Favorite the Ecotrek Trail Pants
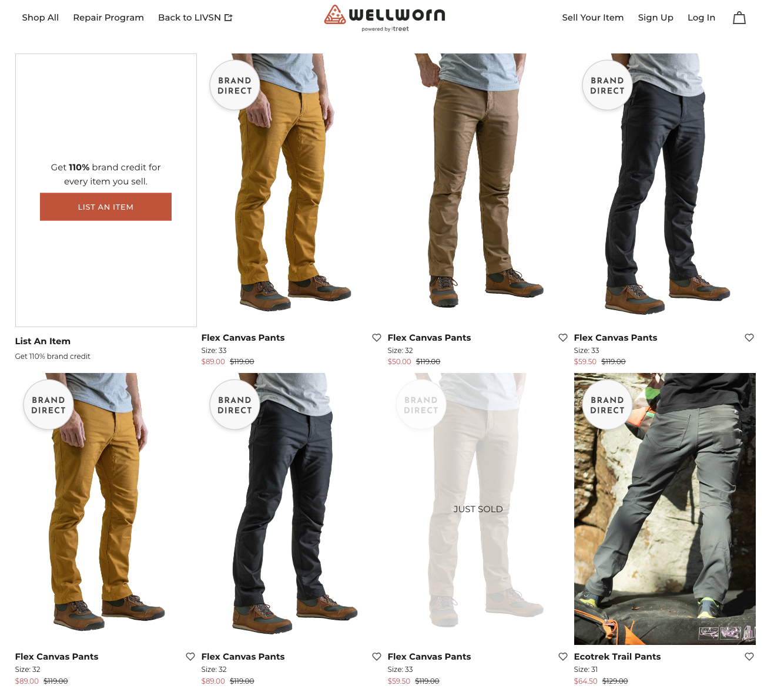The width and height of the screenshot is (784, 689). [x=749, y=657]
